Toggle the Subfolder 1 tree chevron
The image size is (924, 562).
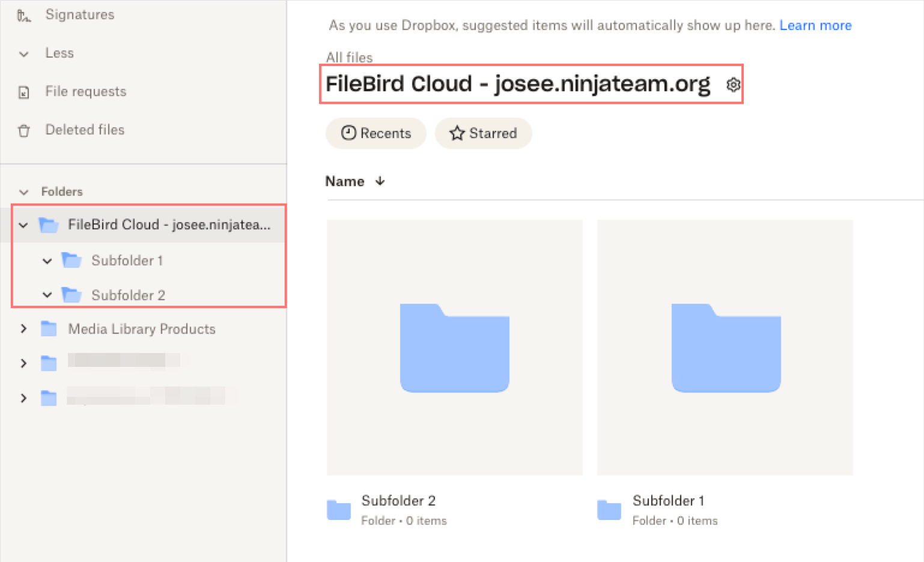tap(47, 261)
